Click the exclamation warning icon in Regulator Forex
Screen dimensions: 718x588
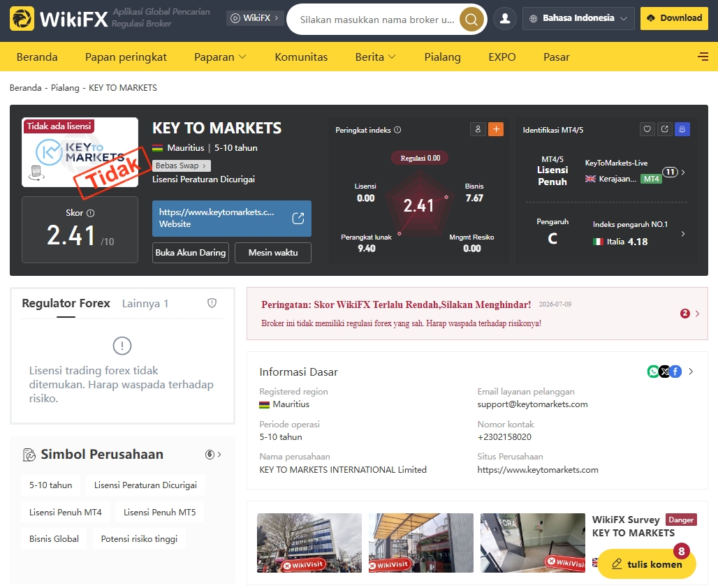click(x=122, y=346)
